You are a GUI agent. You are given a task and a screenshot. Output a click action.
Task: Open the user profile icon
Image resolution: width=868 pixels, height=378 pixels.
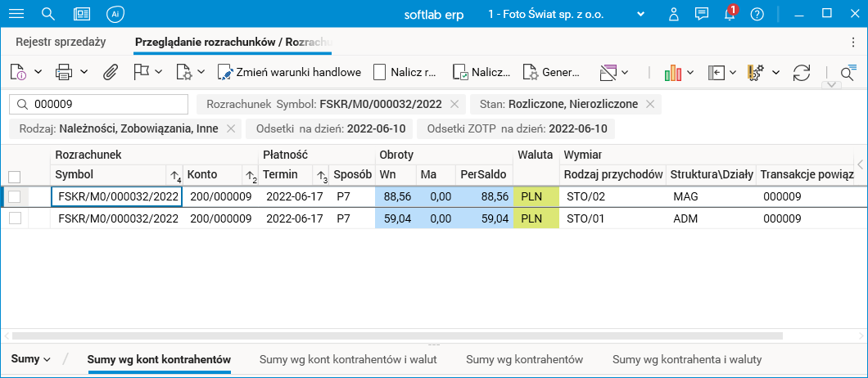pos(674,14)
